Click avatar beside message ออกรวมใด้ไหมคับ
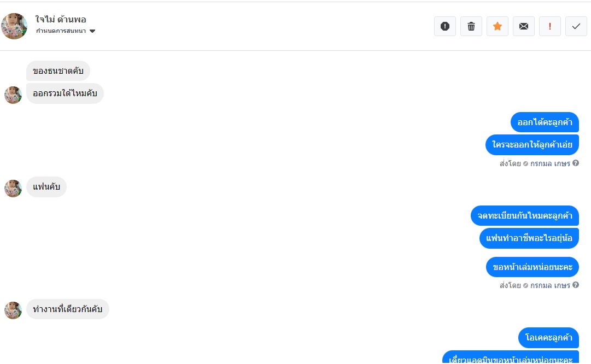The height and width of the screenshot is (364, 591). click(x=13, y=95)
